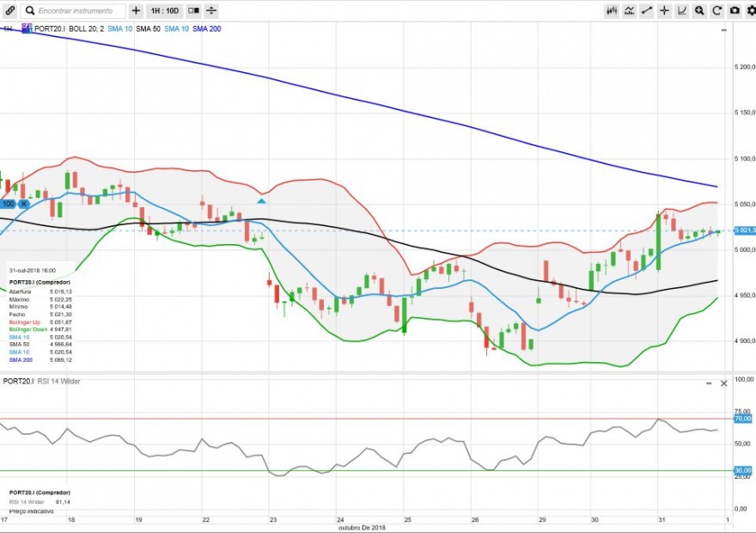This screenshot has width=756, height=533.
Task: Click the blue triangle marker on chart
Action: coord(261,200)
